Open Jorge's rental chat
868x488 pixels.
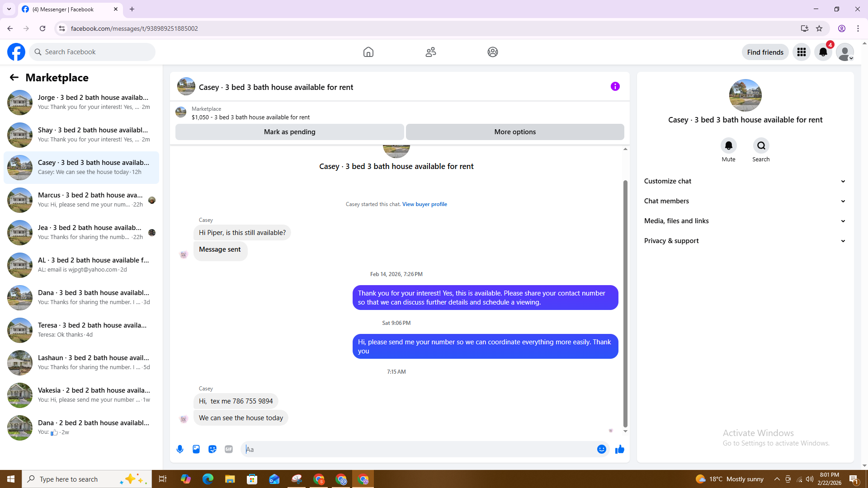pyautogui.click(x=81, y=103)
